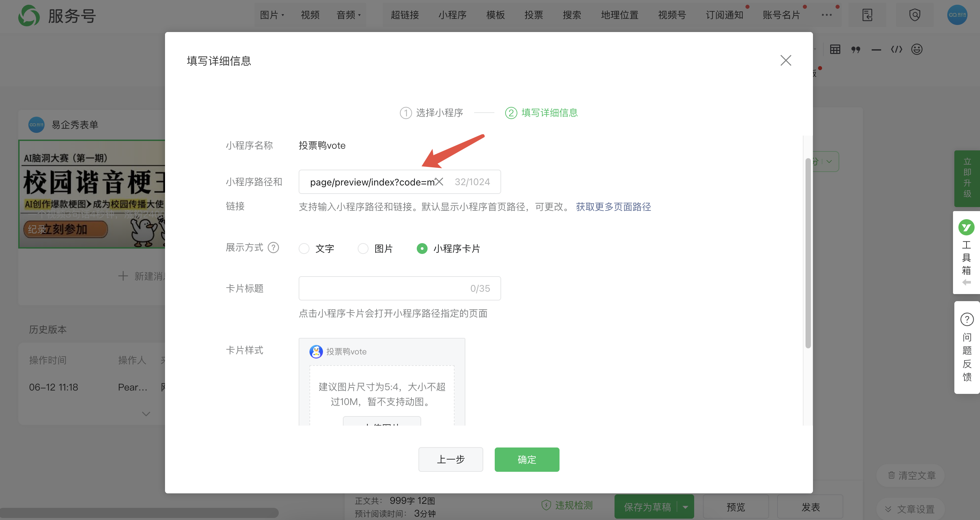This screenshot has height=520, width=980.
Task: Click the green 确定 button
Action: pyautogui.click(x=526, y=460)
